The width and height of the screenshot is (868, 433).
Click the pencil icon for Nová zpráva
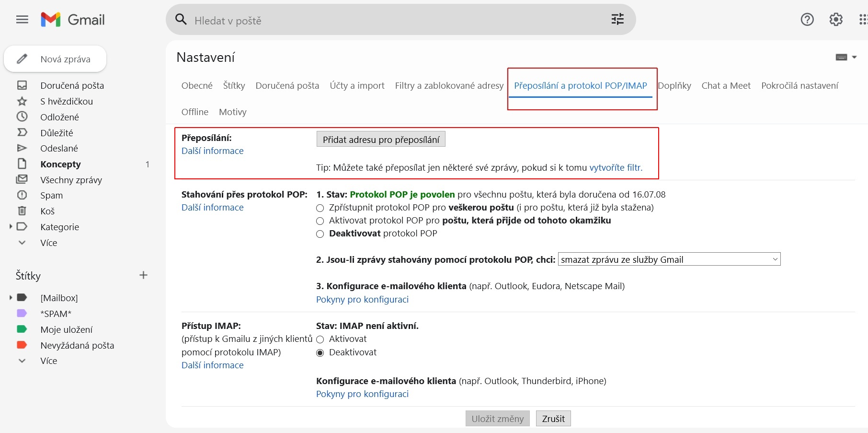point(22,59)
